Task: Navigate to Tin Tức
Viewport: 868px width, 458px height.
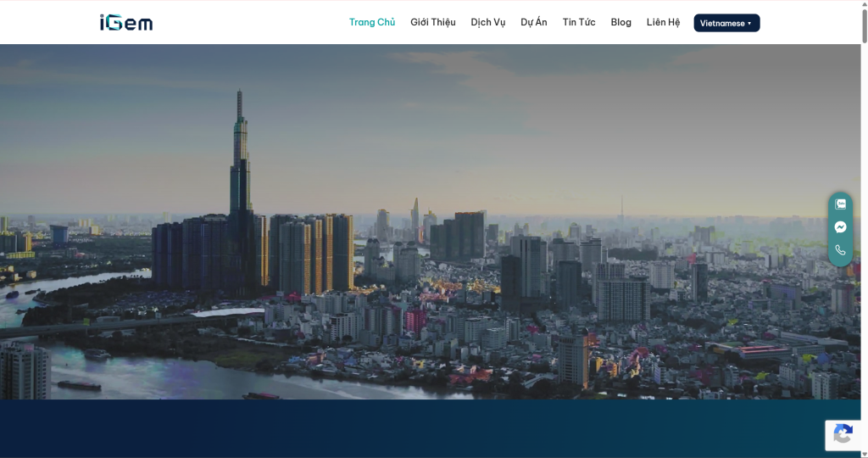Action: [579, 22]
